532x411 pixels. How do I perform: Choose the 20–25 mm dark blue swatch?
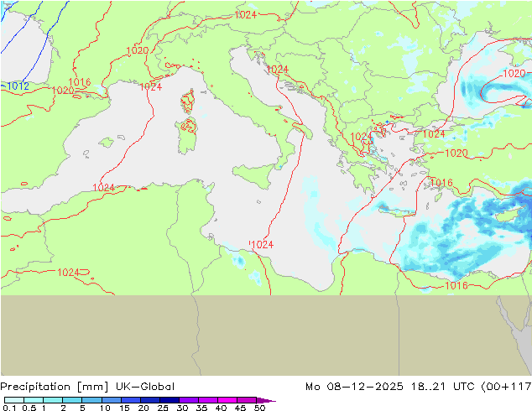pos(150,400)
